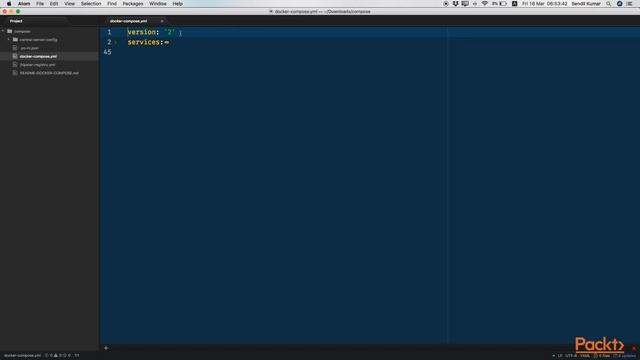The image size is (640, 360).
Task: Click the round blue icon in menu bar
Action: point(619,4)
